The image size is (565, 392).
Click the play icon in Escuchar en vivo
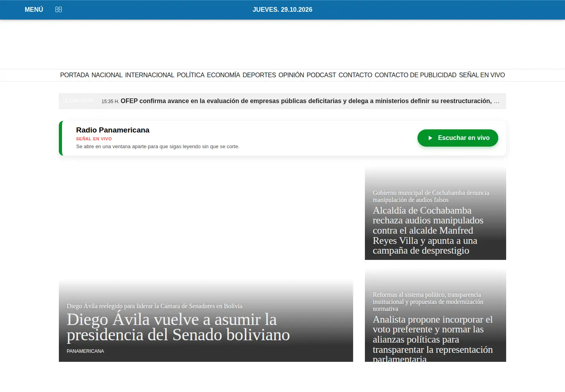tap(430, 138)
